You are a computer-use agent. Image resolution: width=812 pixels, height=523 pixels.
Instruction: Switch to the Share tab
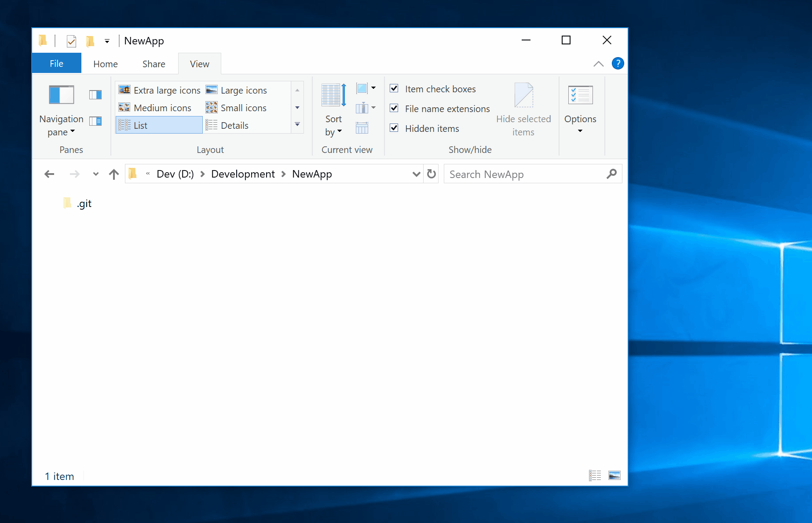pyautogui.click(x=154, y=64)
